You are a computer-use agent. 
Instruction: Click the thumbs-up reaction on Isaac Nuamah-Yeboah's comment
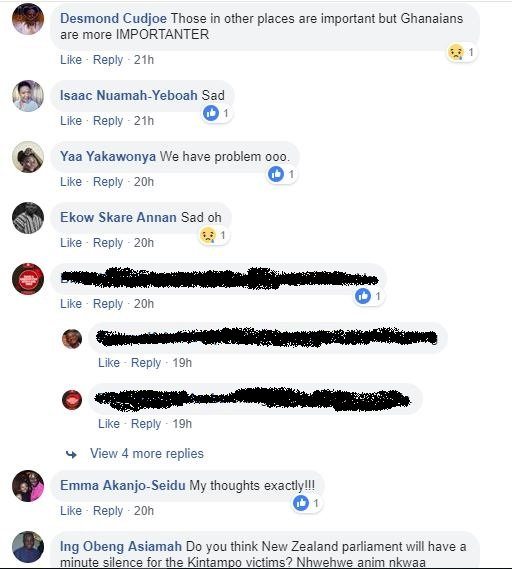211,113
